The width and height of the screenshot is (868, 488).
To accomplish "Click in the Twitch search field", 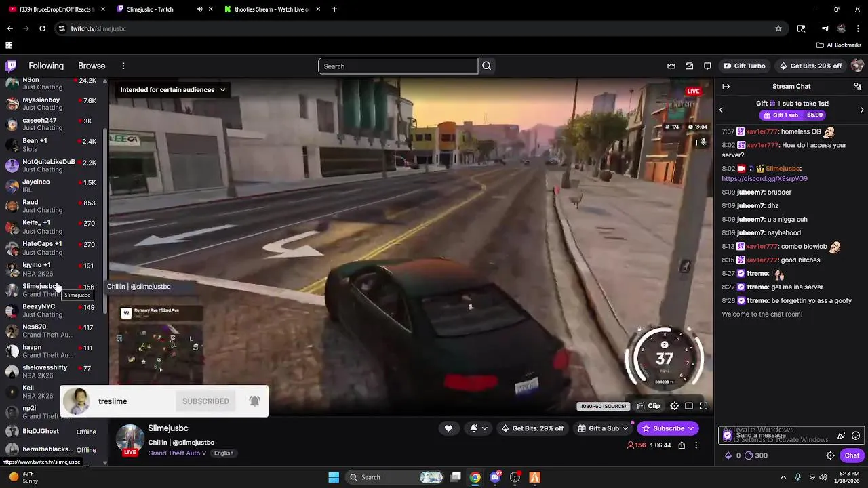I will [x=398, y=66].
